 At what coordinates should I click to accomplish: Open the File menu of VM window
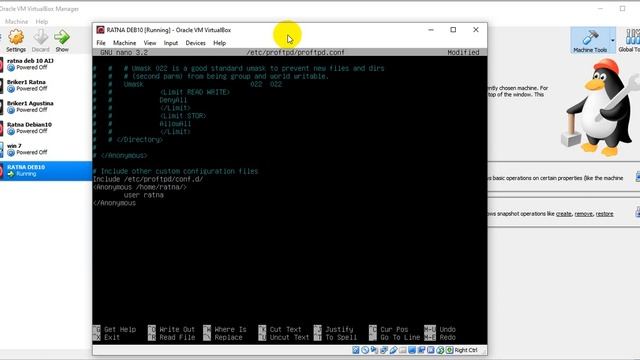tap(101, 43)
